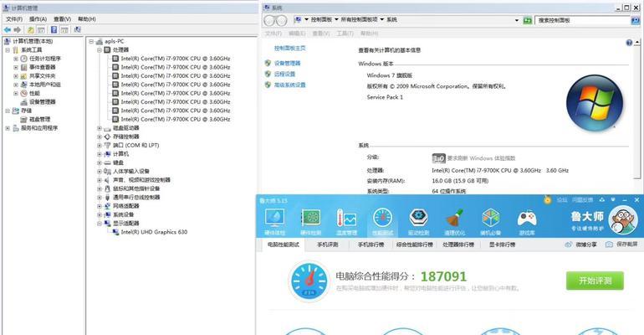Select the 人体学输入设备 category
Viewport: 644px width, 335px height.
click(131, 171)
